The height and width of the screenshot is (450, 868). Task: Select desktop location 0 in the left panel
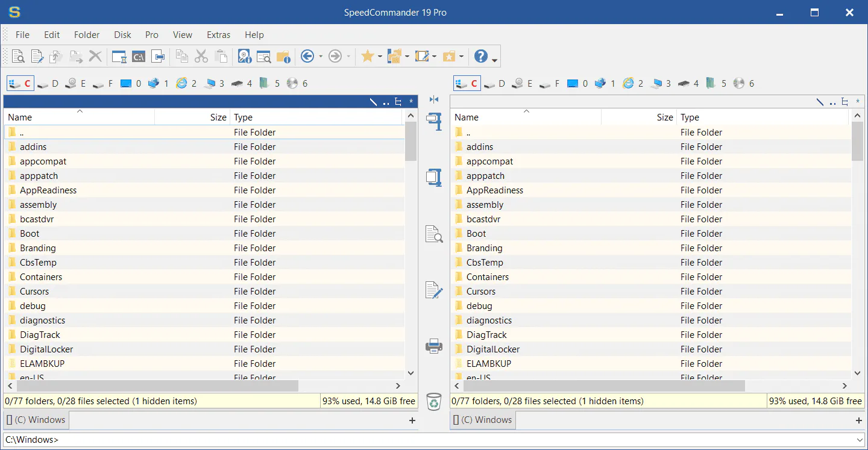tap(130, 84)
